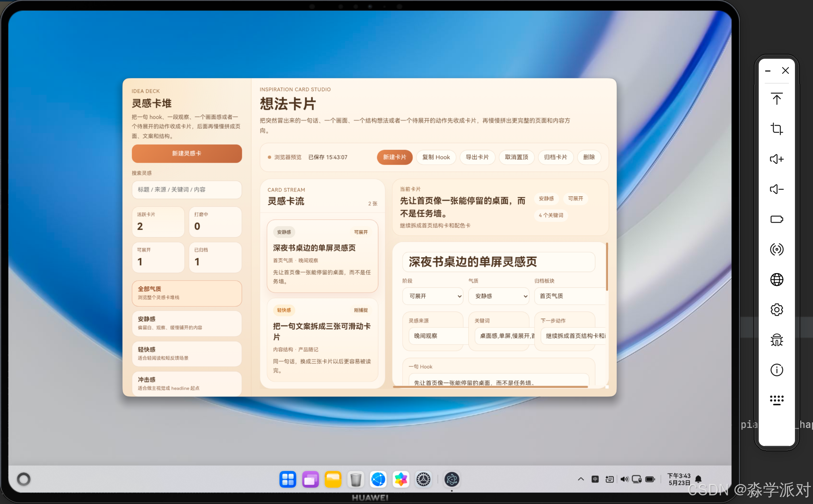Click the 搜索灵感 search field

point(187,189)
